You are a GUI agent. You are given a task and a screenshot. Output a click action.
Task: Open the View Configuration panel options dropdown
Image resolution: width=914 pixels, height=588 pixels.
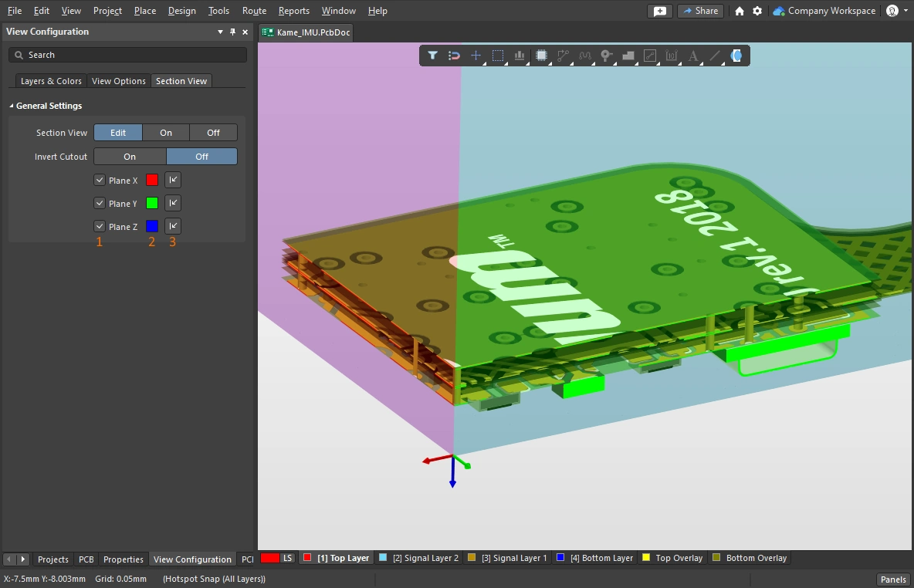coord(220,32)
